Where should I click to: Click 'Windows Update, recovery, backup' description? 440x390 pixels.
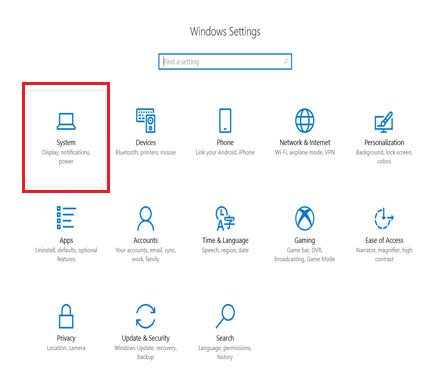click(146, 352)
